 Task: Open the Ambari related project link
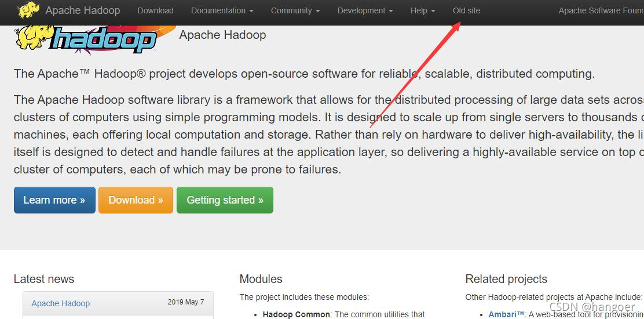pos(506,314)
